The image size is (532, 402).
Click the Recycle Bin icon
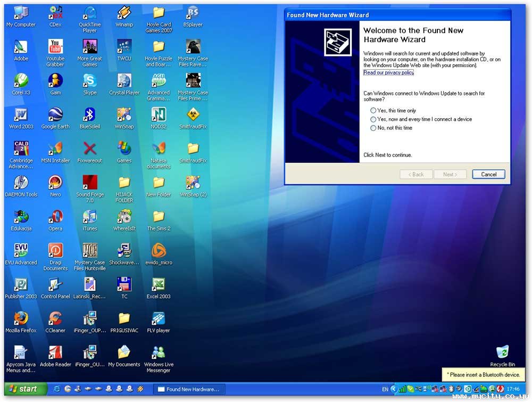[x=503, y=356]
